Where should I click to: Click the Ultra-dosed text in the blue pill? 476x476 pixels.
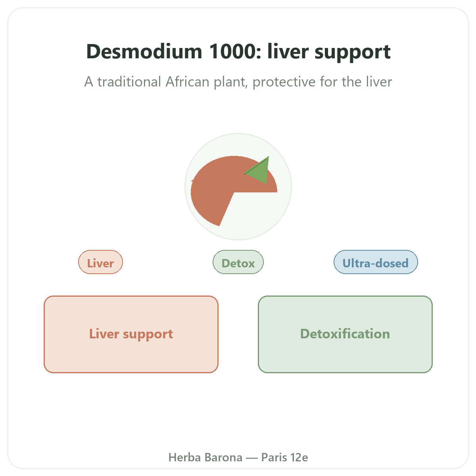click(x=376, y=263)
